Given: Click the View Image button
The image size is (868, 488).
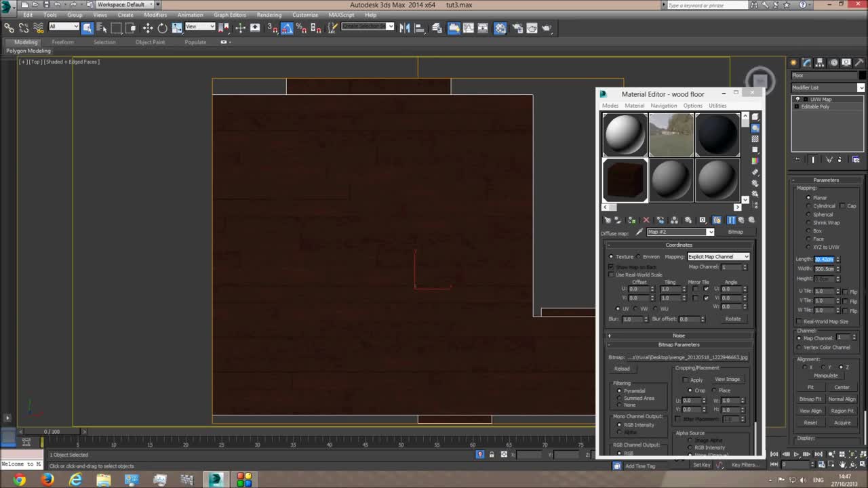Looking at the screenshot, I should pyautogui.click(x=727, y=380).
